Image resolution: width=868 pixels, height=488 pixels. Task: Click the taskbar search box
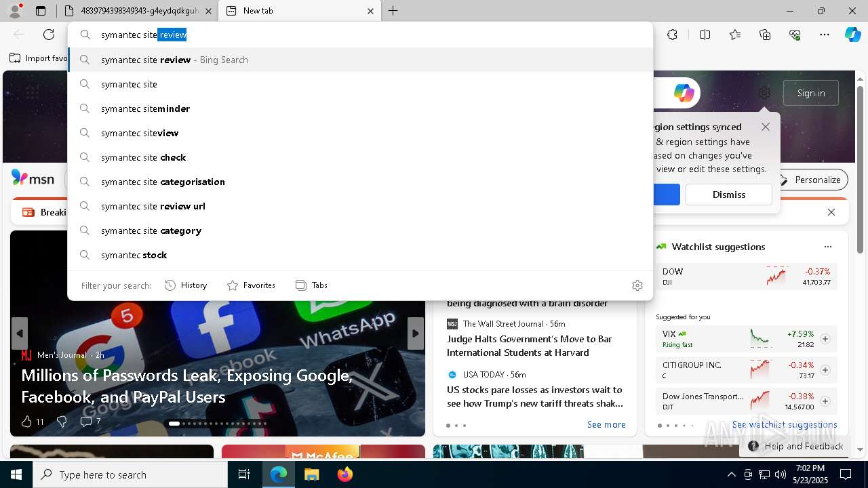click(x=130, y=474)
